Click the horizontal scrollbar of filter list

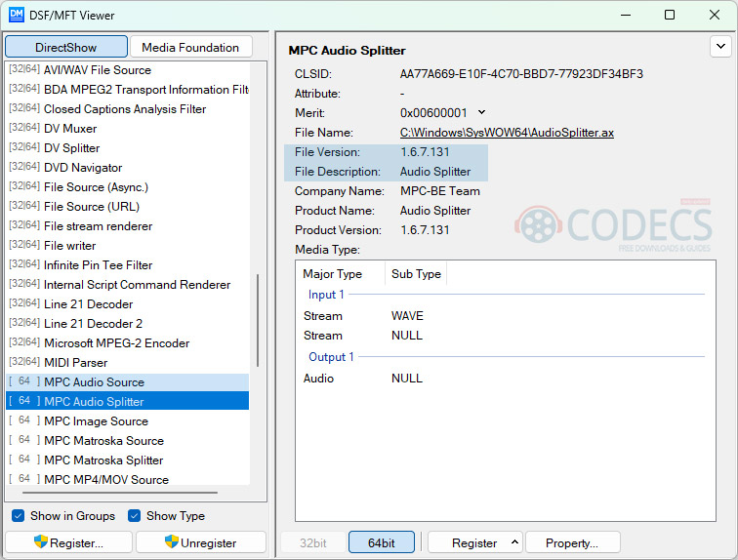point(120,493)
